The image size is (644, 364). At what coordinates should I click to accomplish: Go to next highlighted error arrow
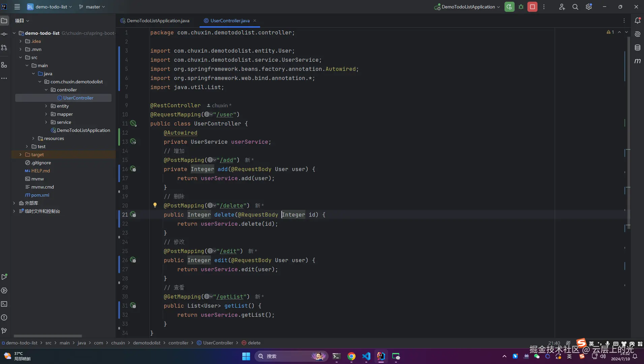click(626, 32)
